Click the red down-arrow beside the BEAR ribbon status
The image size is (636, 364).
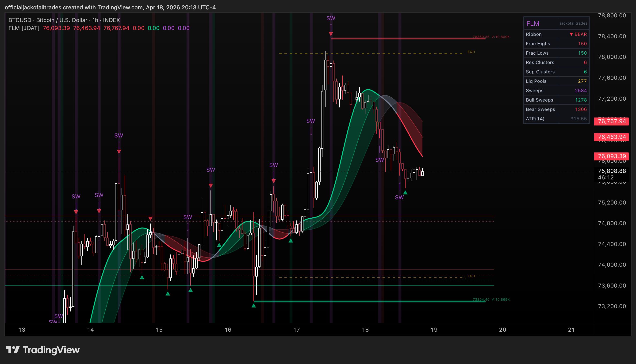coord(571,34)
